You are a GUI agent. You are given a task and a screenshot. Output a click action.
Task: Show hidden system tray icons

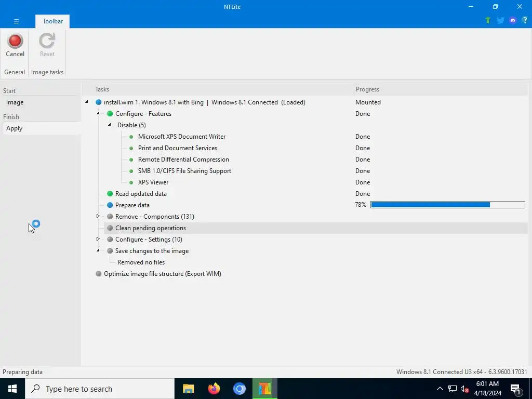point(440,389)
